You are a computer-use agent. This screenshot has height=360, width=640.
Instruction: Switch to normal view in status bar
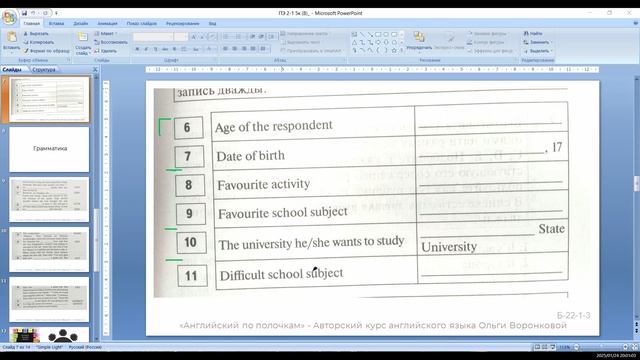pos(538,347)
